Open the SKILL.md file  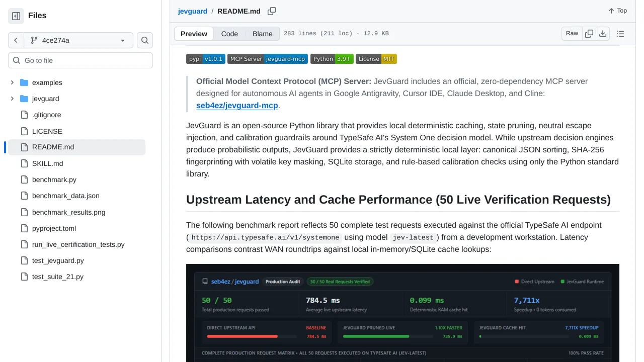point(48,163)
